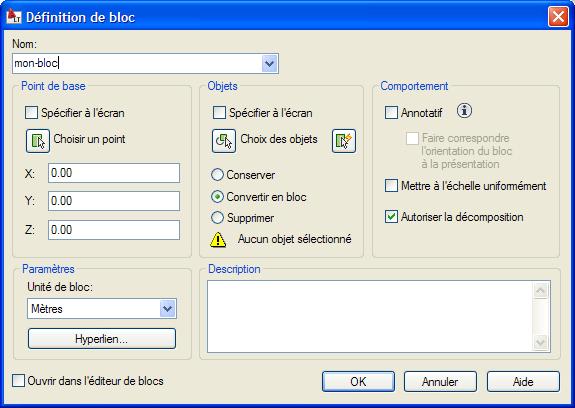Click the Annuler button

tap(440, 381)
